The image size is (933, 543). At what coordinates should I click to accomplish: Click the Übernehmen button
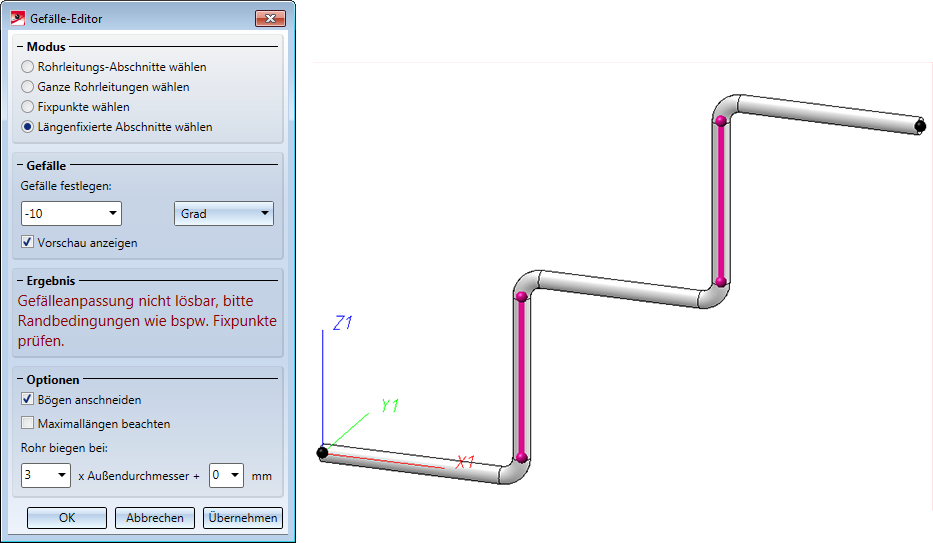(243, 517)
